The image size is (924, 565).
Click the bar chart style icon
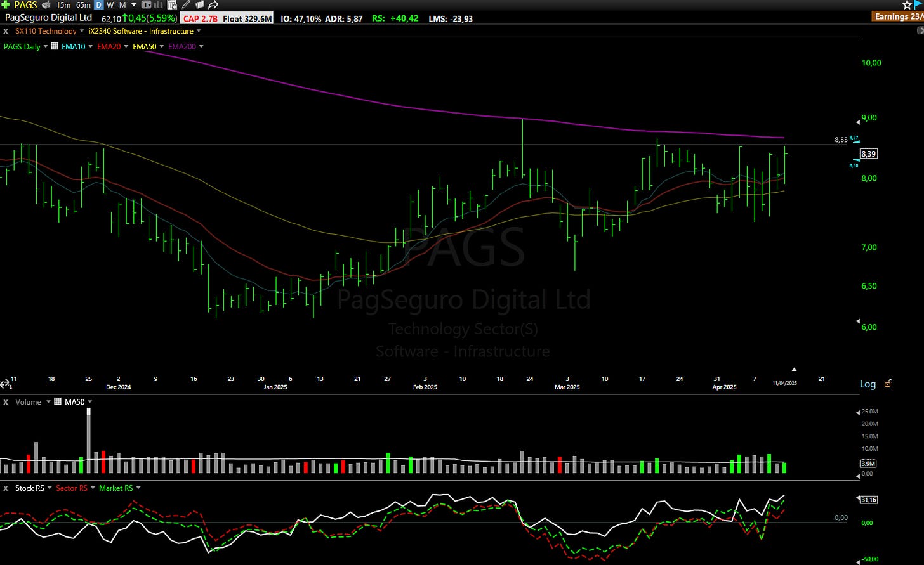[x=158, y=5]
